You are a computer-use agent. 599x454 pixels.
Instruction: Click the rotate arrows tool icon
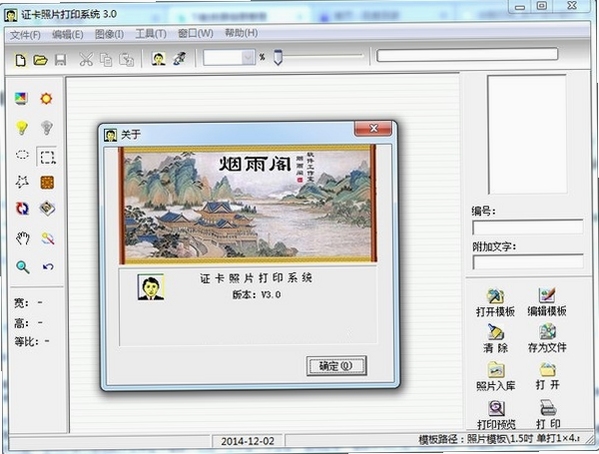click(x=22, y=208)
